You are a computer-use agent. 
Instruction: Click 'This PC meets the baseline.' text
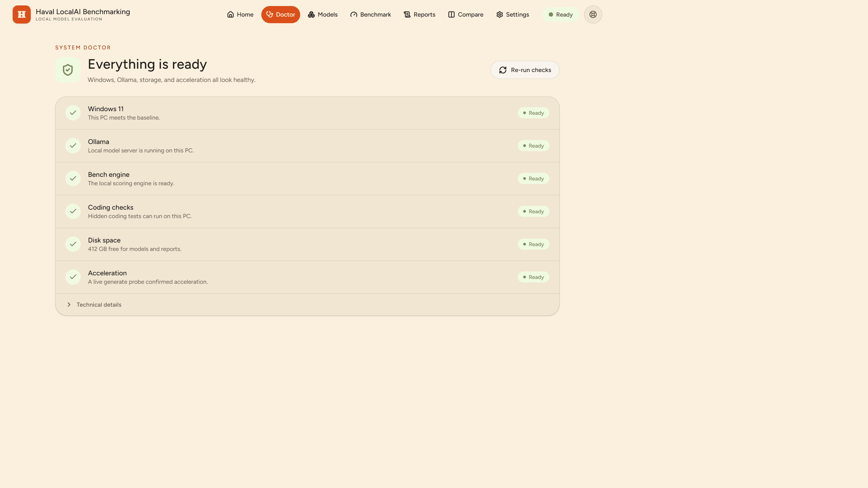124,117
